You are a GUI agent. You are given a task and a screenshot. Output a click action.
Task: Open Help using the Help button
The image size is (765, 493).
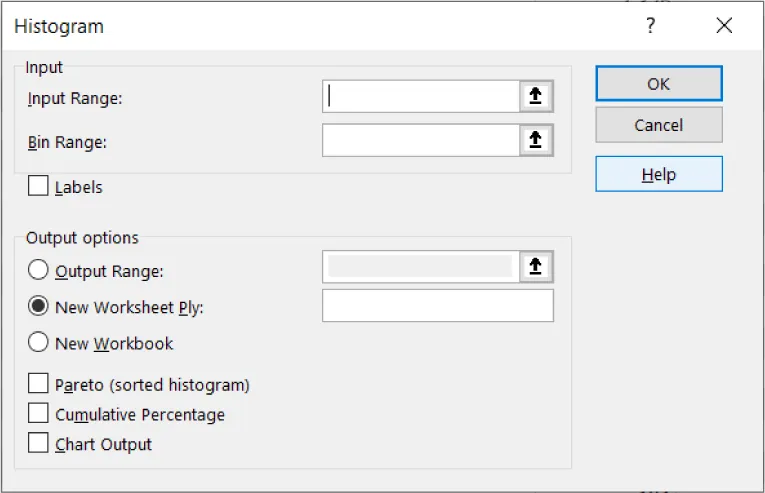click(x=658, y=174)
